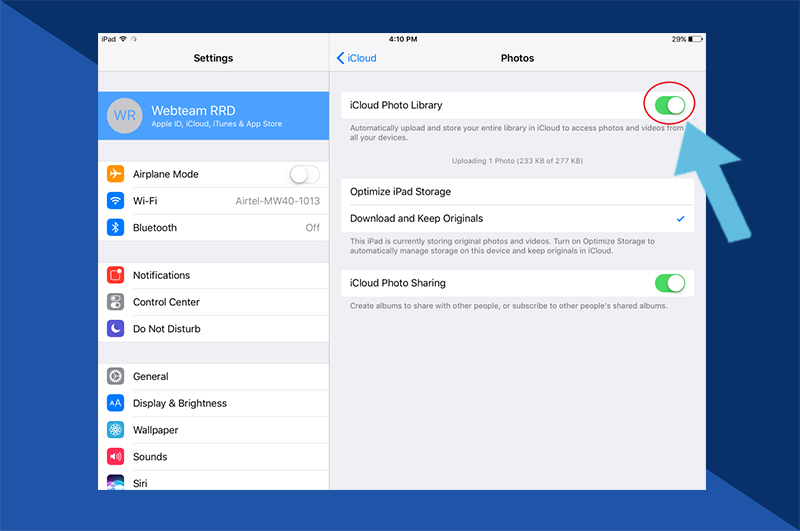Disable the iCloud Photo Sharing switch
800x531 pixels.
[x=670, y=283]
